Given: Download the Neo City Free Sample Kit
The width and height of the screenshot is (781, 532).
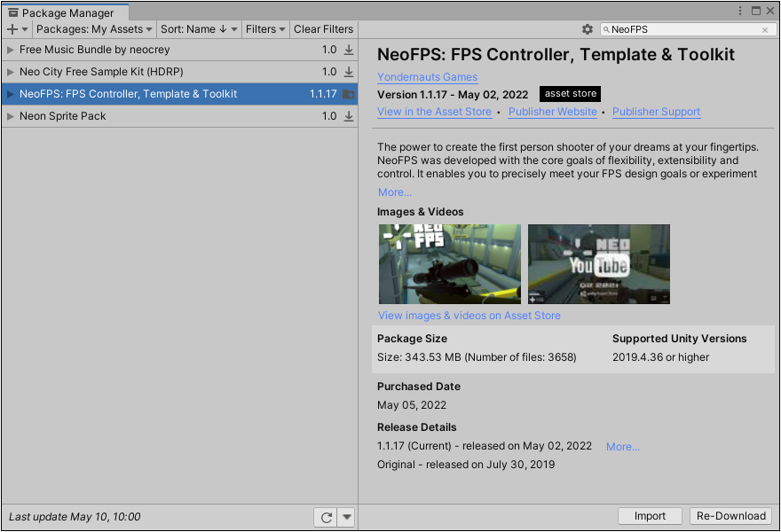Looking at the screenshot, I should tap(347, 72).
